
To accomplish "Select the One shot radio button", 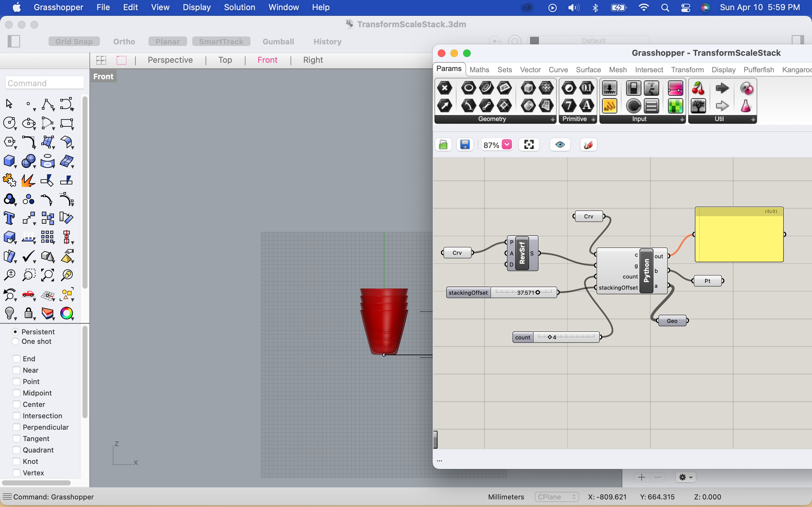I will pyautogui.click(x=15, y=341).
